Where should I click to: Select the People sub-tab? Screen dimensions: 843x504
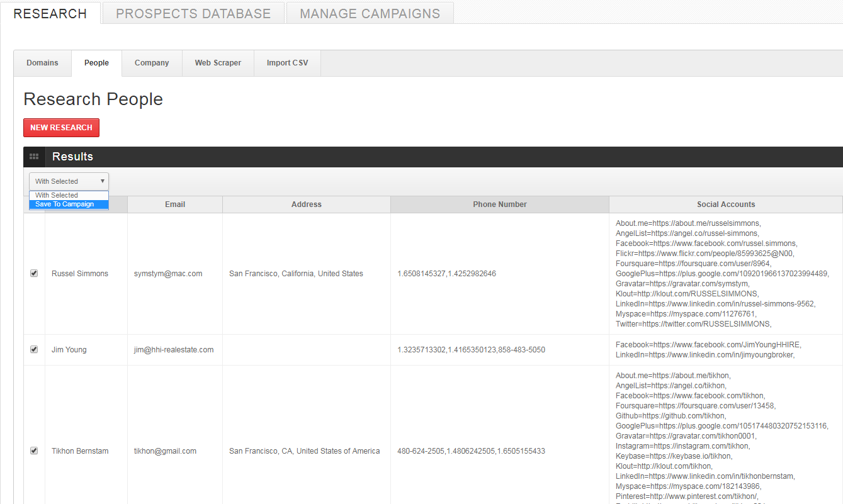pyautogui.click(x=96, y=63)
